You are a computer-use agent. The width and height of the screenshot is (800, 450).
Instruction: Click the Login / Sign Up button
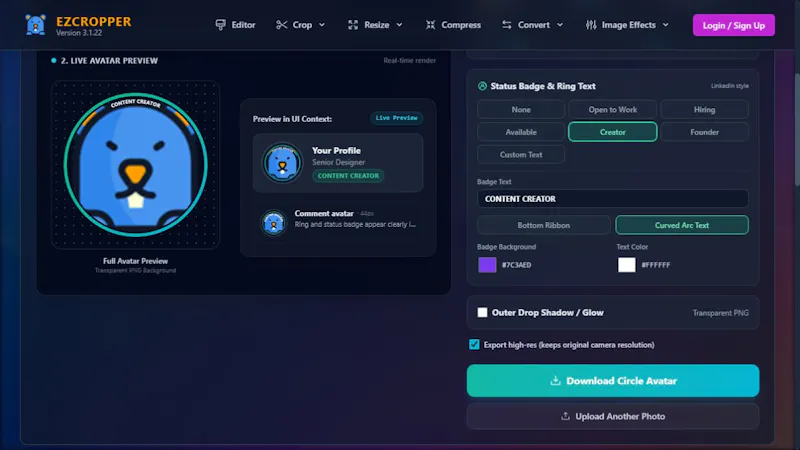coord(734,26)
